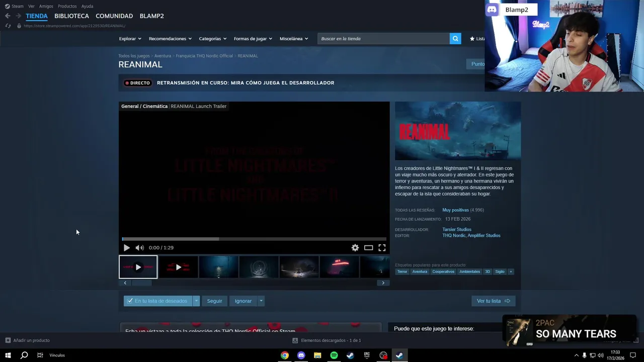Open the Amigos menu

coord(46,6)
